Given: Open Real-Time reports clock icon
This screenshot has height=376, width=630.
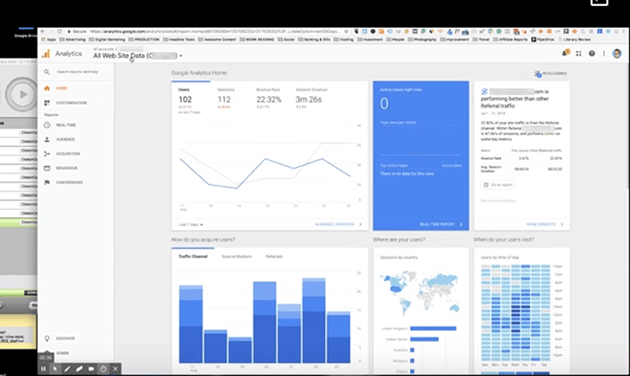Looking at the screenshot, I should tap(47, 125).
